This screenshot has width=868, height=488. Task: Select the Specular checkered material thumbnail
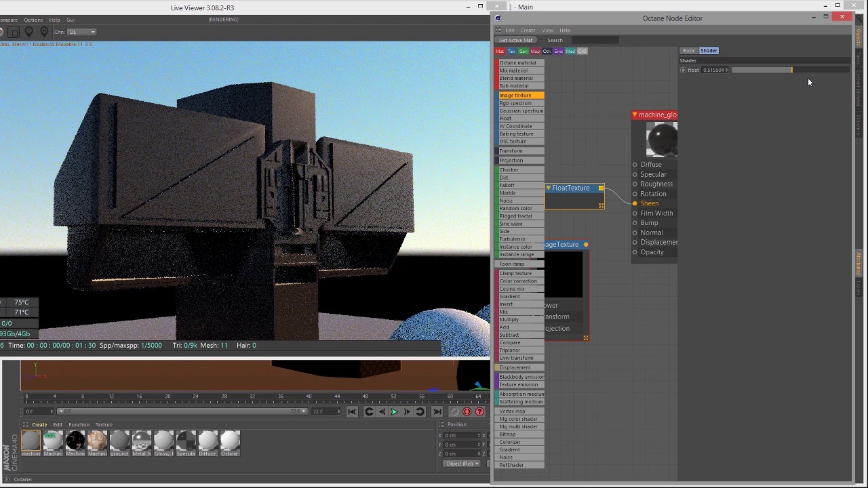pyautogui.click(x=186, y=441)
